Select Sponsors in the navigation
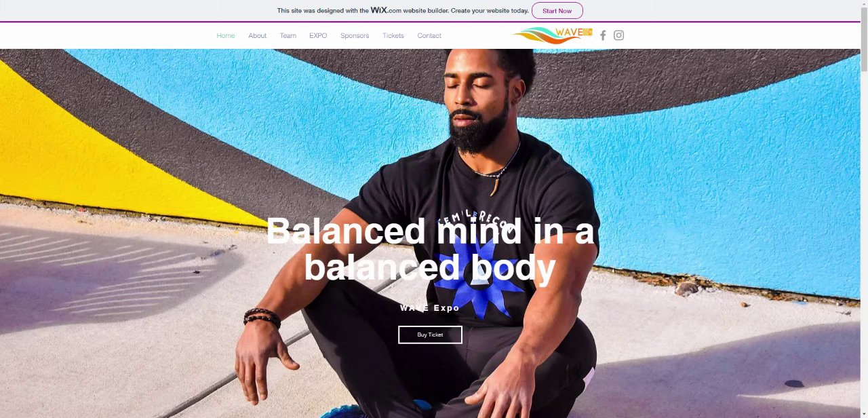Image resolution: width=868 pixels, height=418 pixels. pyautogui.click(x=355, y=35)
